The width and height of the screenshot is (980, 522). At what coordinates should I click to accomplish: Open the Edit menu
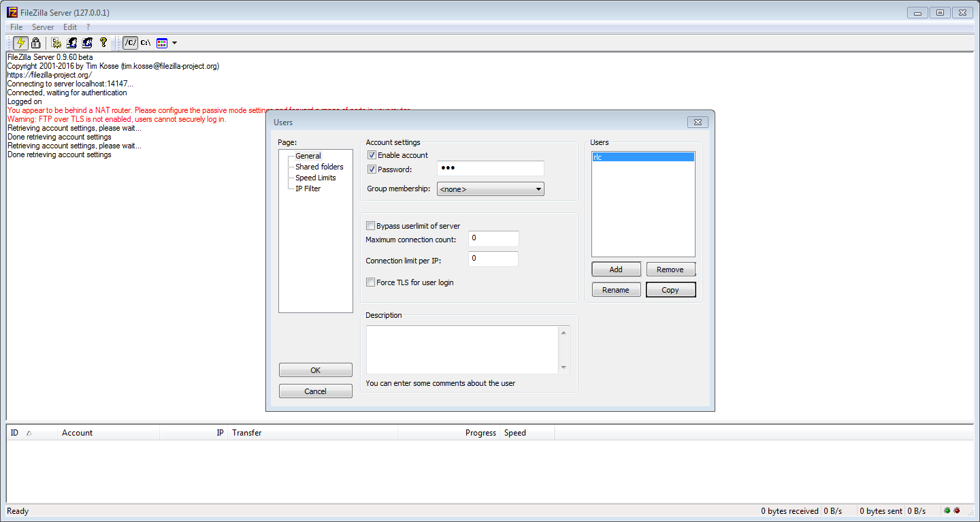(x=70, y=27)
